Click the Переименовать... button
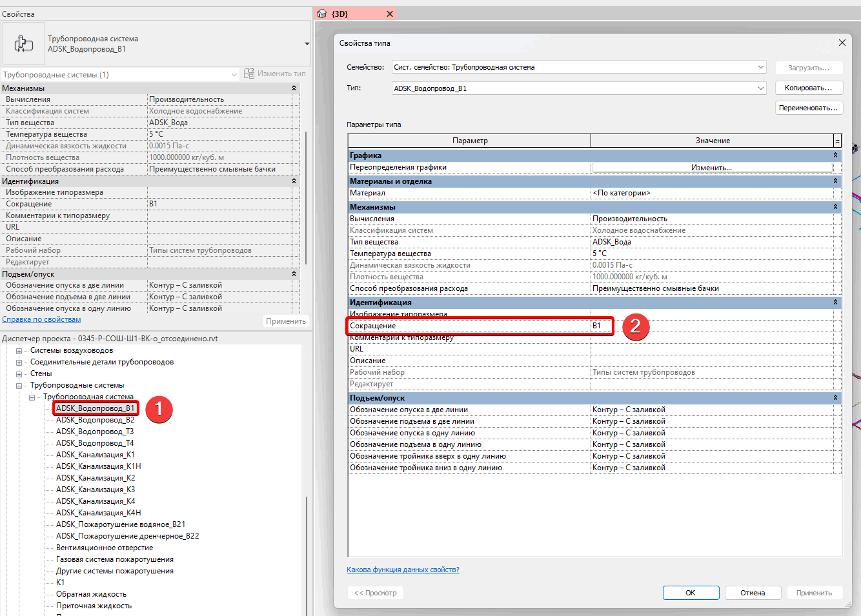The height and width of the screenshot is (616, 861). (x=808, y=108)
